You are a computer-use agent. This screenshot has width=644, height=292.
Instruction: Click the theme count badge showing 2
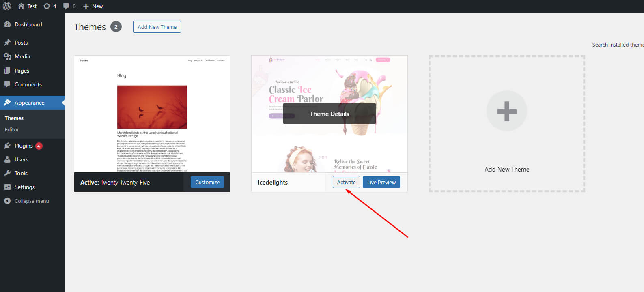[x=116, y=27]
